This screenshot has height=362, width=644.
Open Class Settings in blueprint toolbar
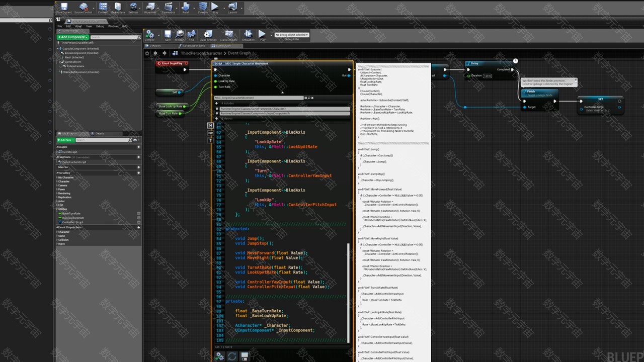(x=208, y=35)
